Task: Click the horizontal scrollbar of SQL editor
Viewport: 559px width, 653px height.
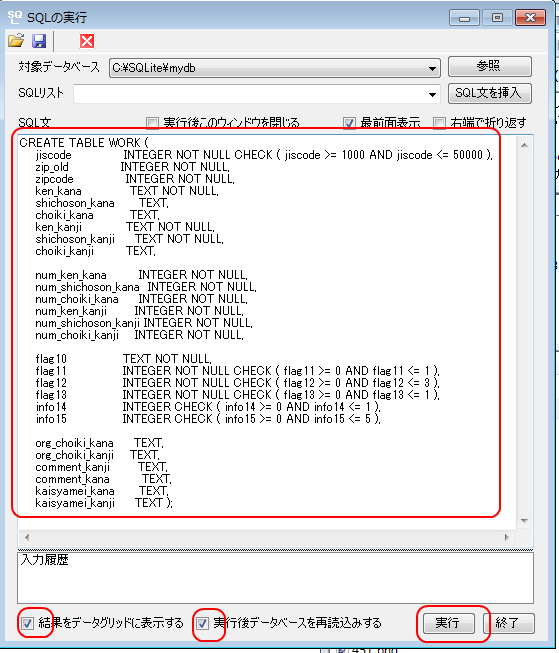Action: [x=267, y=537]
